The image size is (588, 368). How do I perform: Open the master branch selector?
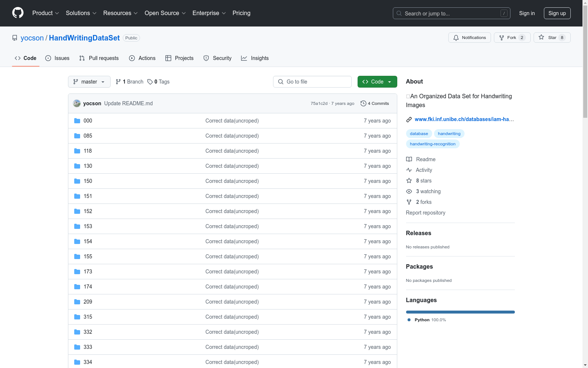click(89, 82)
